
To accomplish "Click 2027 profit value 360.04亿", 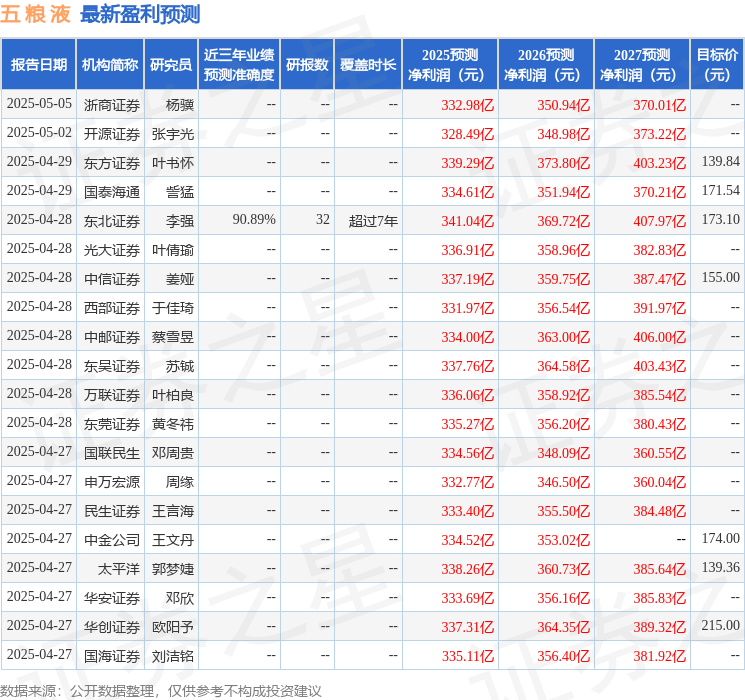I will click(659, 481).
